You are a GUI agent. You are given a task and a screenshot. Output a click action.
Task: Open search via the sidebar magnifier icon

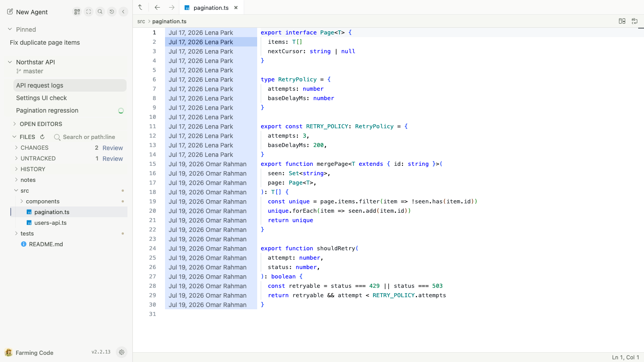(100, 12)
